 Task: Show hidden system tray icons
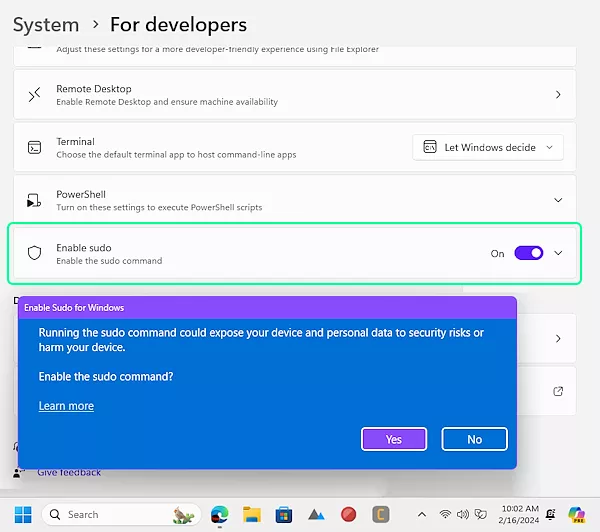tap(423, 514)
